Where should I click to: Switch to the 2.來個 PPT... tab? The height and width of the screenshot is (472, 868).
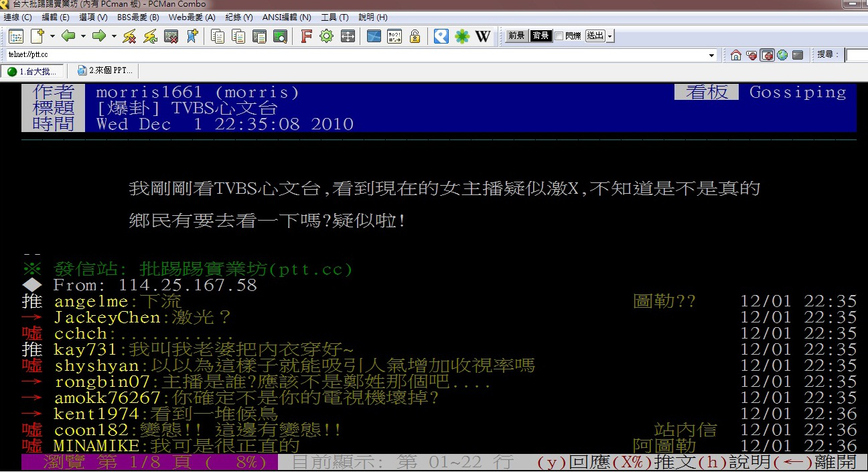[x=105, y=71]
